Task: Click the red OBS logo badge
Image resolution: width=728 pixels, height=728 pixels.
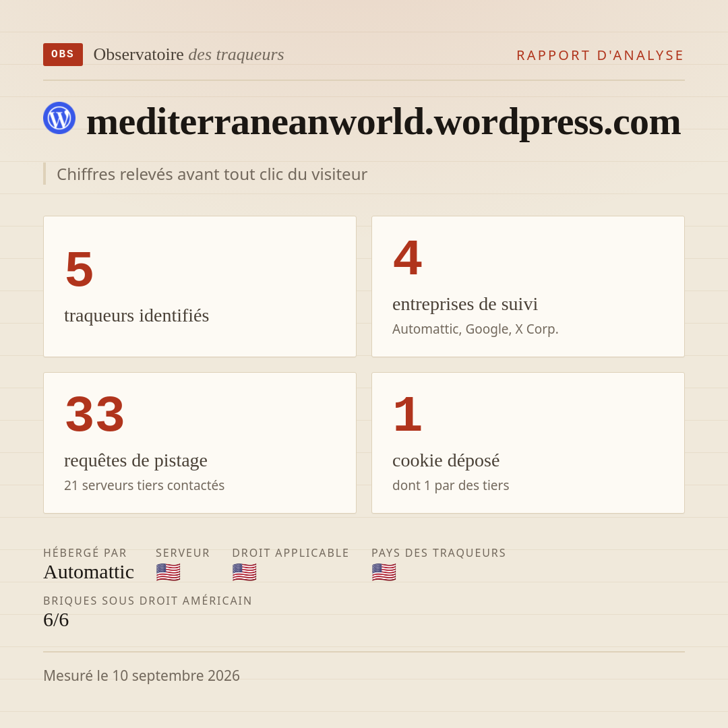Action: click(x=63, y=55)
